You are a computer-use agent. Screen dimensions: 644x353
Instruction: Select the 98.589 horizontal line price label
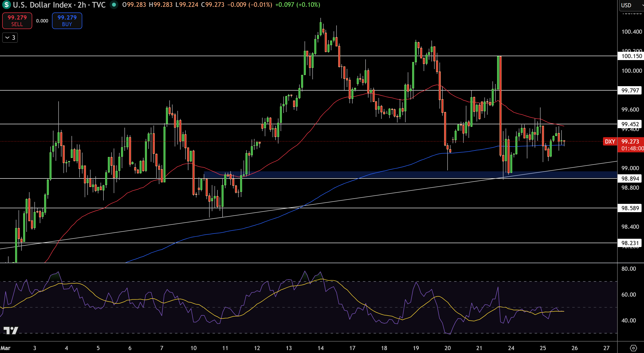(x=630, y=208)
